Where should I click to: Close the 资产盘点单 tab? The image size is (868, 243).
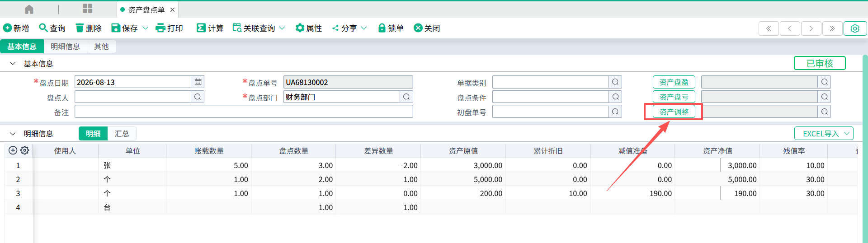pyautogui.click(x=172, y=9)
